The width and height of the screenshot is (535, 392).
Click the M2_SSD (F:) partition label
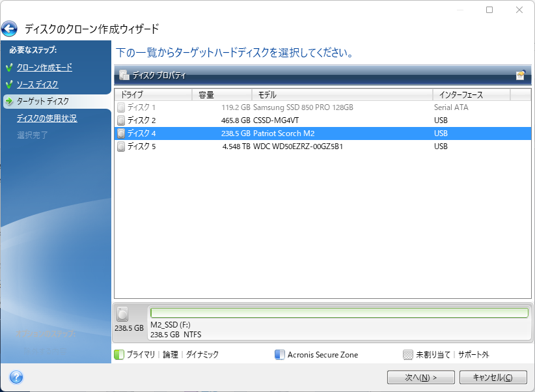click(171, 325)
